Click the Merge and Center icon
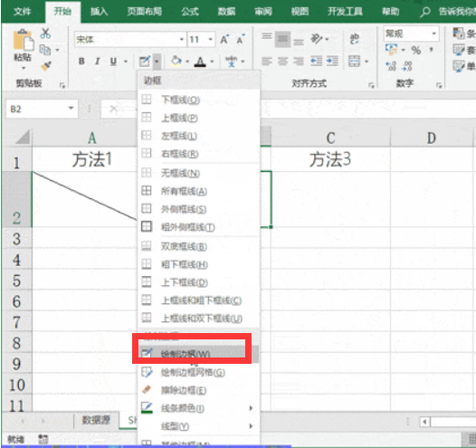The width and height of the screenshot is (476, 448). tap(354, 61)
